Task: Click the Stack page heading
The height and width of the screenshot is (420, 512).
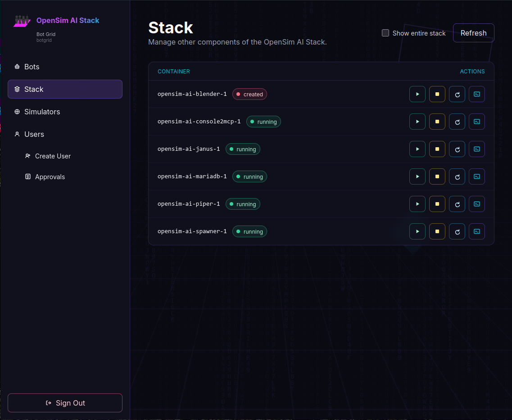Action: coord(171,27)
